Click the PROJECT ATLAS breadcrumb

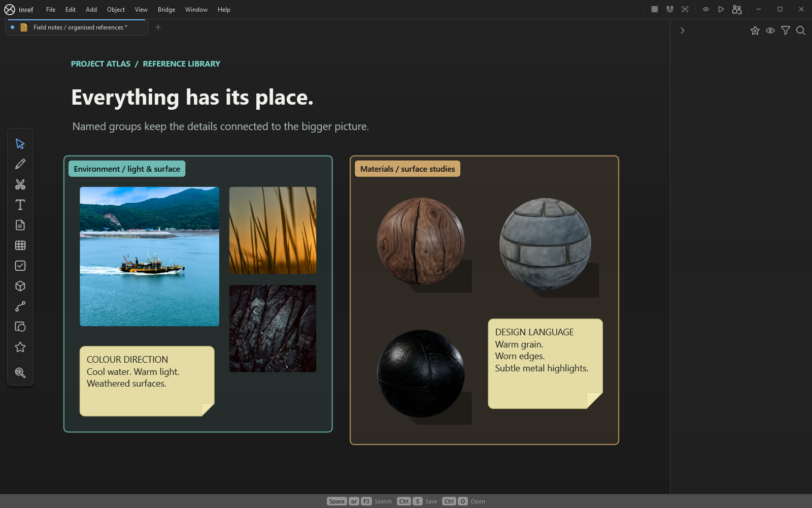[x=100, y=64]
